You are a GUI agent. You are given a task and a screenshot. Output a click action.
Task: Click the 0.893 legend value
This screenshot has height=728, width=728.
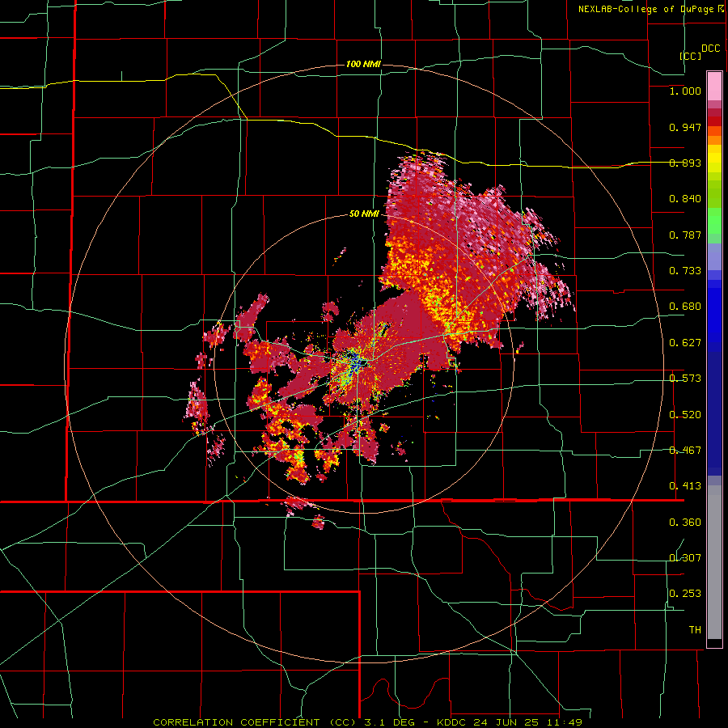pos(685,163)
